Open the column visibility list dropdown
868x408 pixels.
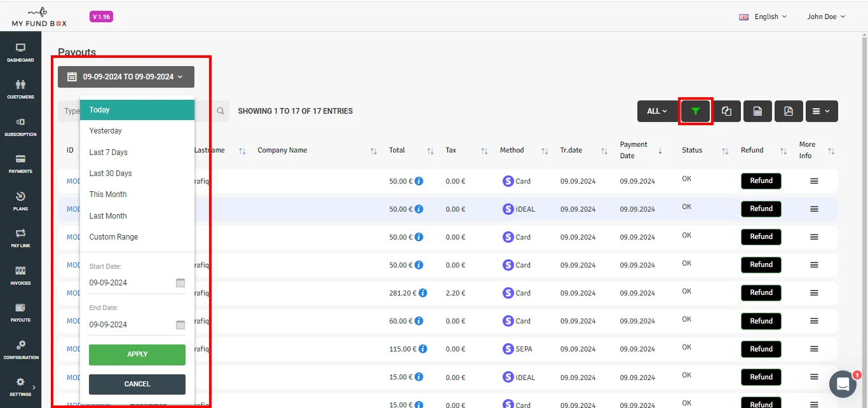(x=821, y=111)
